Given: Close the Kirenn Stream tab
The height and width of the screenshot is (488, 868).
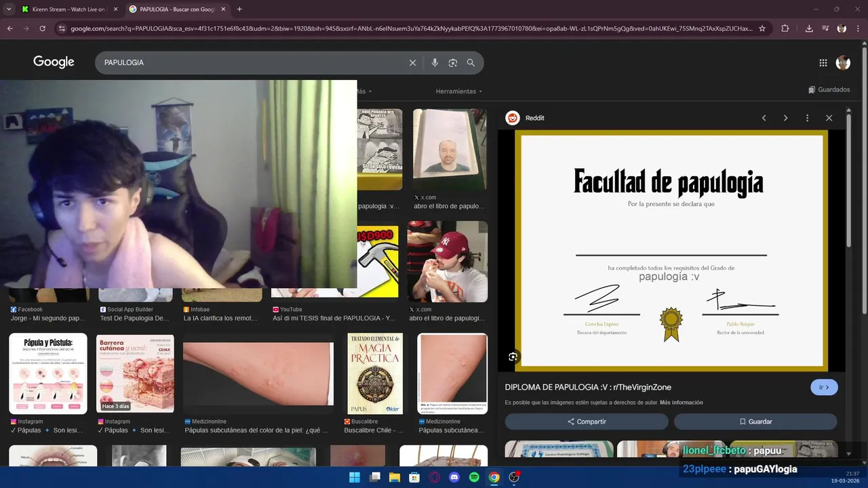Looking at the screenshot, I should (x=115, y=9).
